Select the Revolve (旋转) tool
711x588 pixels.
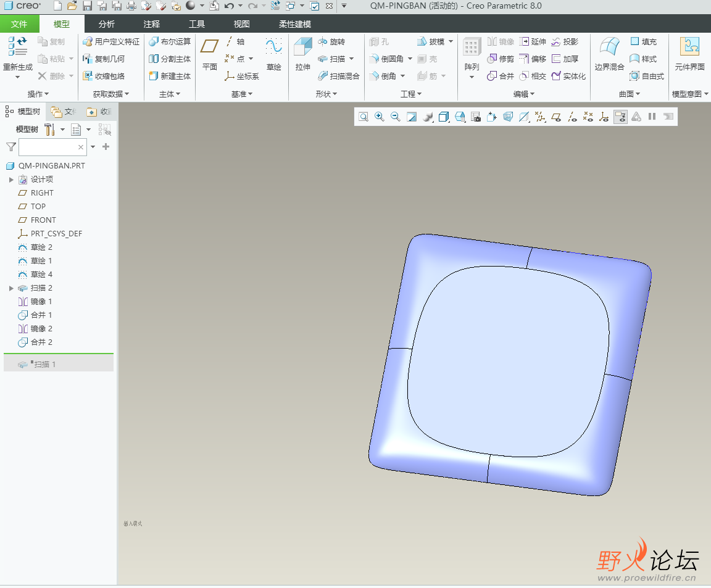tap(331, 42)
